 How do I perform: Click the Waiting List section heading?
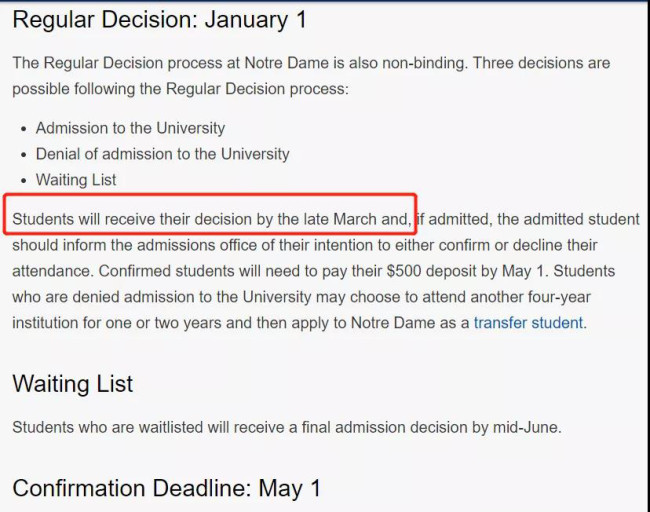click(73, 383)
